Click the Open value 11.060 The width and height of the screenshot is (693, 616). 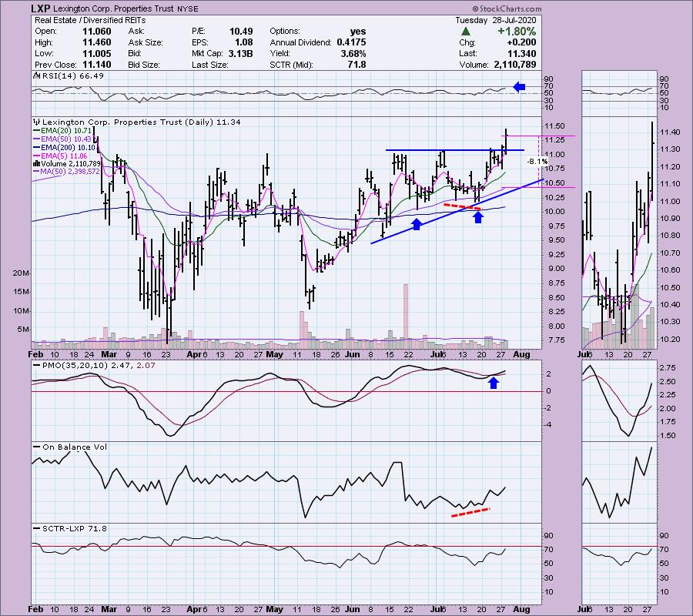(x=97, y=32)
